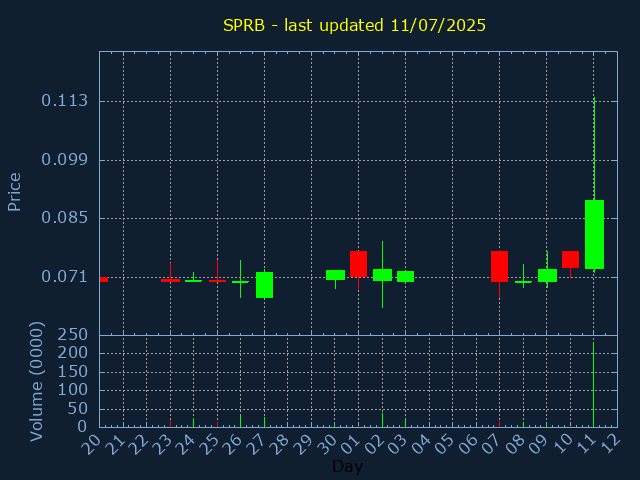
Task: Click the day 23 x-axis label
Action: click(161, 444)
